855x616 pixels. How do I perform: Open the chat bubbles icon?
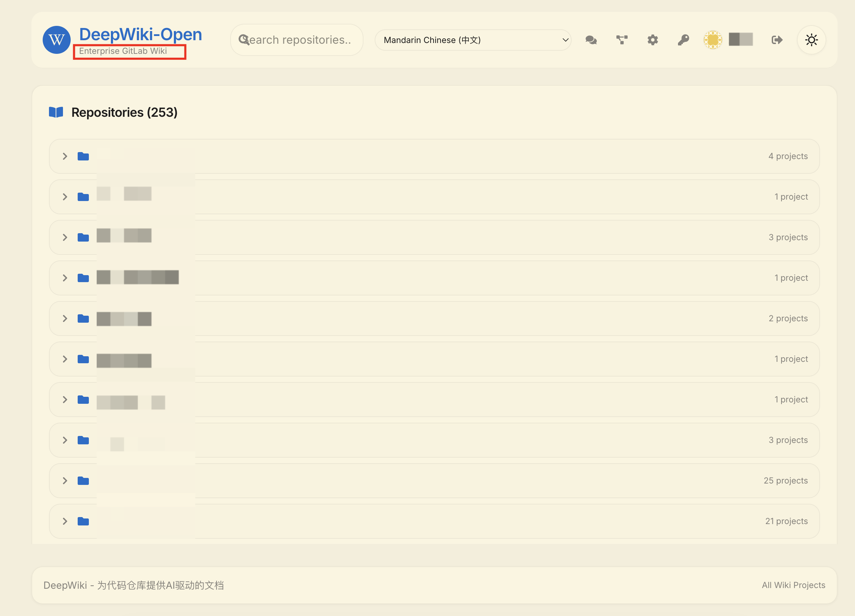(591, 40)
